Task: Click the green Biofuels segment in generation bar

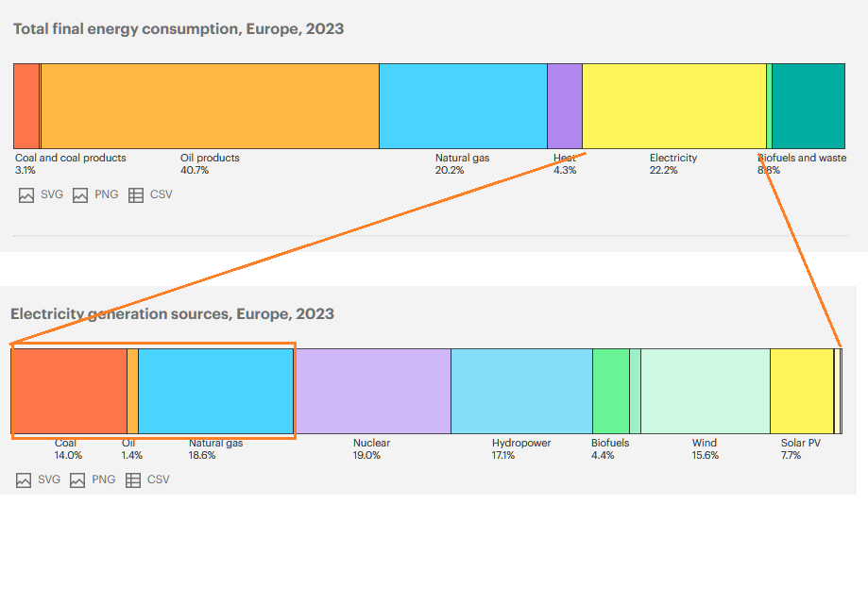Action: point(611,392)
